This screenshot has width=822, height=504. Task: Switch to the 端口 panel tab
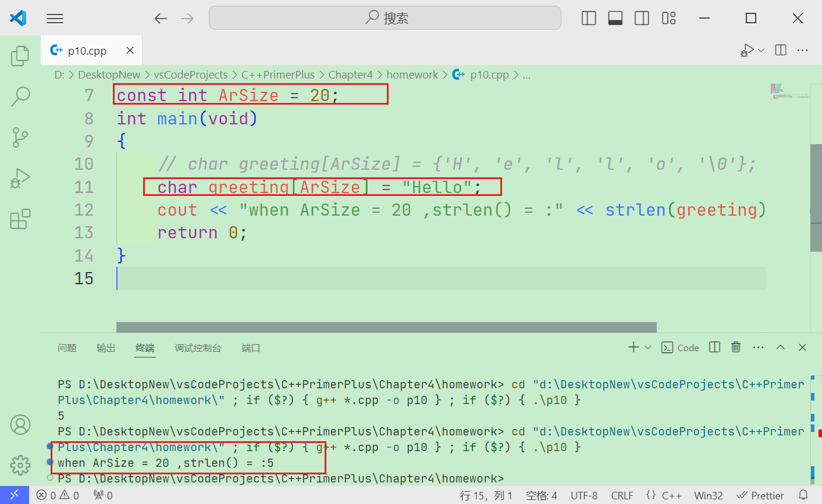point(251,348)
